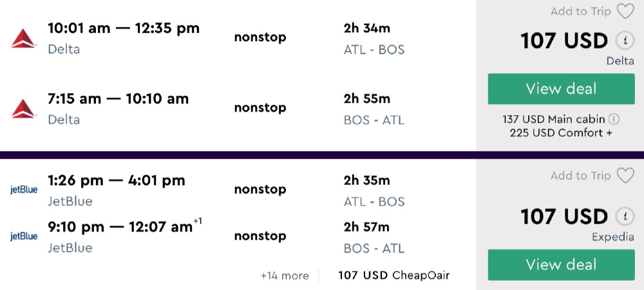Screen dimensions: 644x290
Task: Click the Delta logo on BOS - ATL flight
Action: pyautogui.click(x=24, y=109)
